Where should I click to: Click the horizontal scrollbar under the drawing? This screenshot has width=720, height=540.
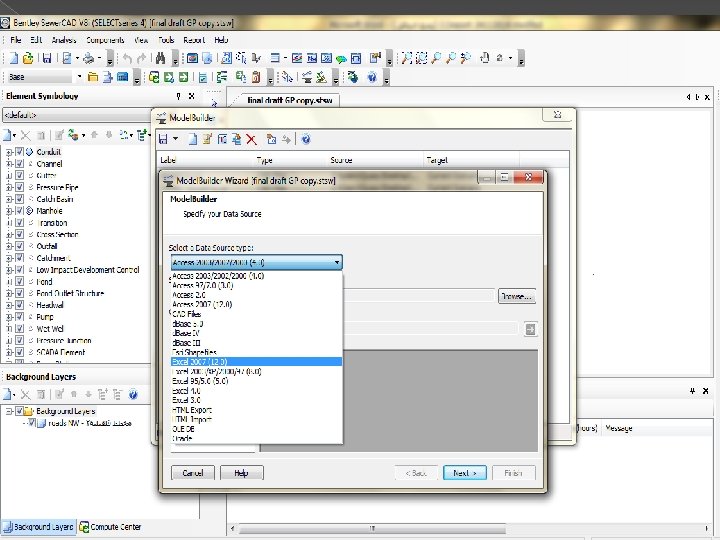(372, 529)
